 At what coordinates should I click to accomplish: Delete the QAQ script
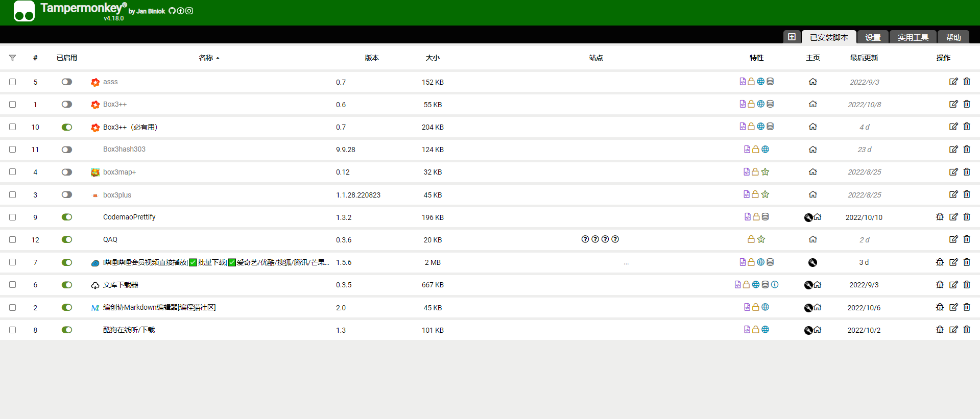click(x=967, y=239)
